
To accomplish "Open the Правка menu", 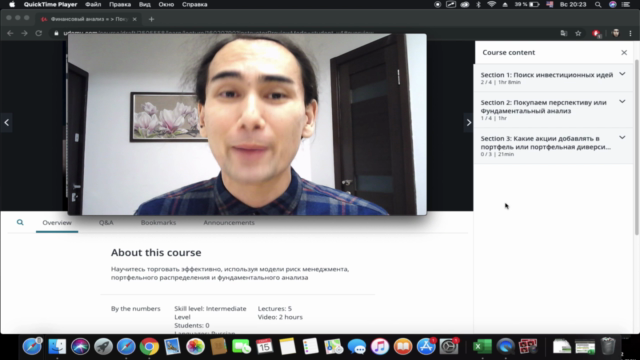I will 120,4.
